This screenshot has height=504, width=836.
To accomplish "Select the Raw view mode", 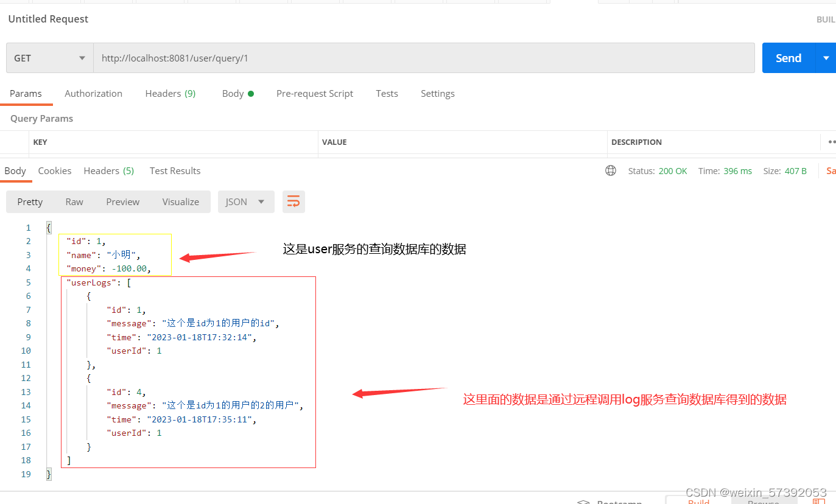I will tap(74, 201).
